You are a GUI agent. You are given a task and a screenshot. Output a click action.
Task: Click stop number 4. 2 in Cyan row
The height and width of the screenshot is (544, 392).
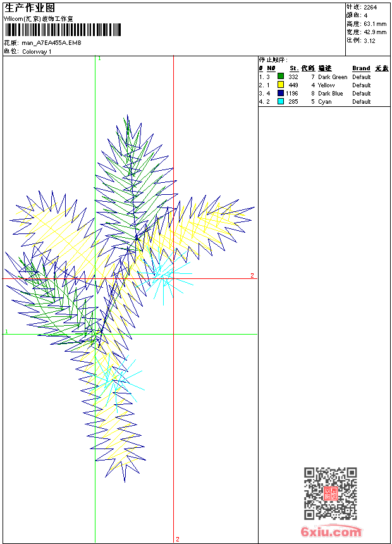click(264, 102)
